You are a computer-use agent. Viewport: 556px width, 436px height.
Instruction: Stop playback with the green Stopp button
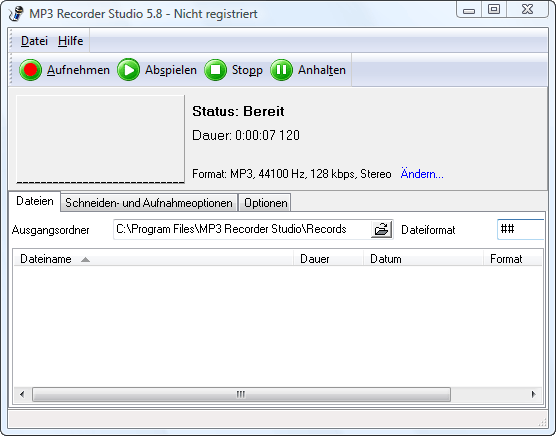pos(234,70)
